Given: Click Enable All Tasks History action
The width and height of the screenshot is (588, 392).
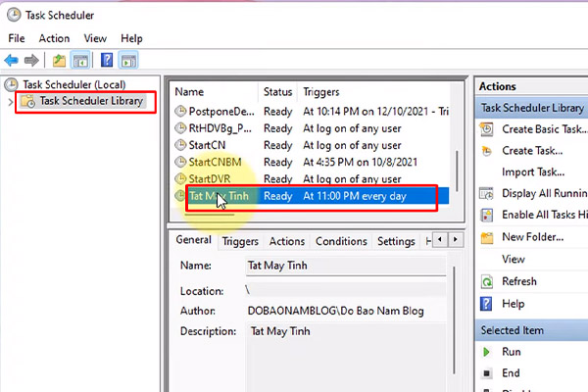Looking at the screenshot, I should (545, 215).
